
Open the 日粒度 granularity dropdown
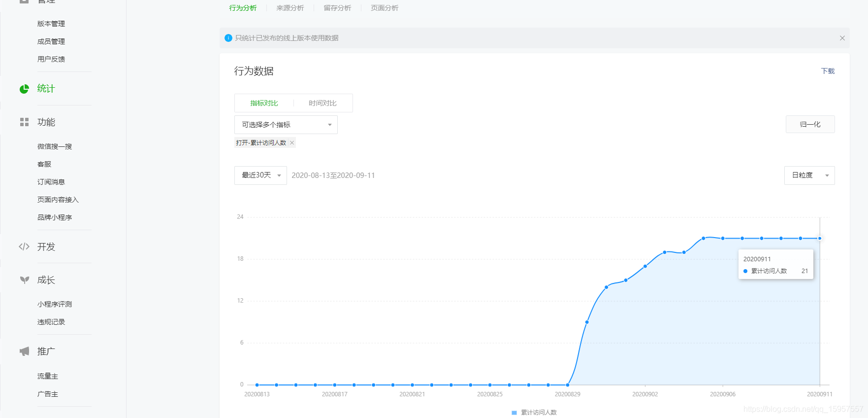809,175
